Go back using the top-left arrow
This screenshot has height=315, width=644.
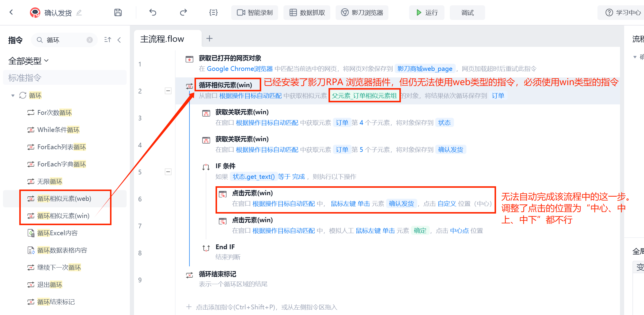coord(11,12)
